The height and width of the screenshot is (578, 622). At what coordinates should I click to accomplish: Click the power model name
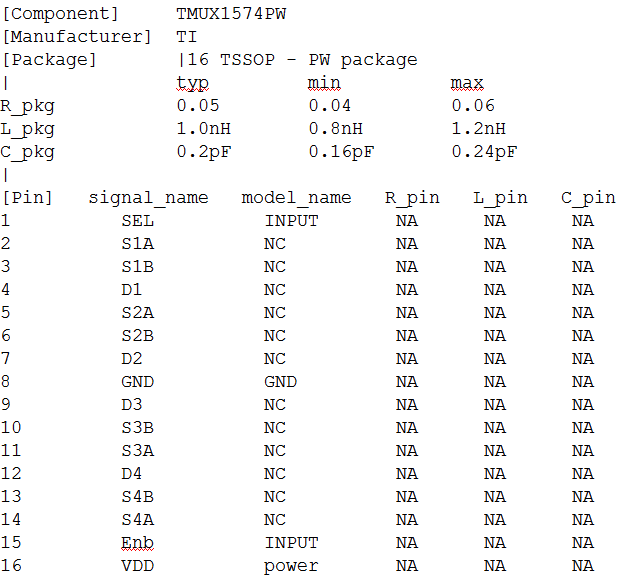[291, 566]
